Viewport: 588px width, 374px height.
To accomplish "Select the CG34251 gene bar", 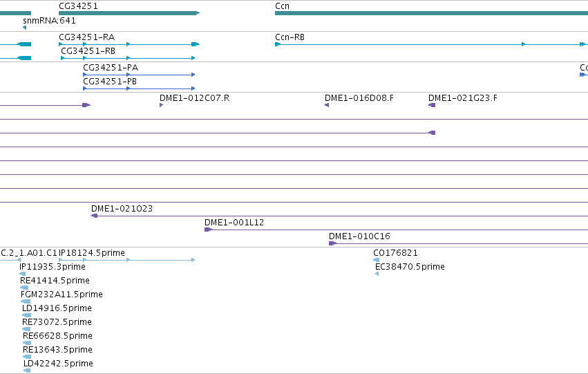I will (x=129, y=13).
